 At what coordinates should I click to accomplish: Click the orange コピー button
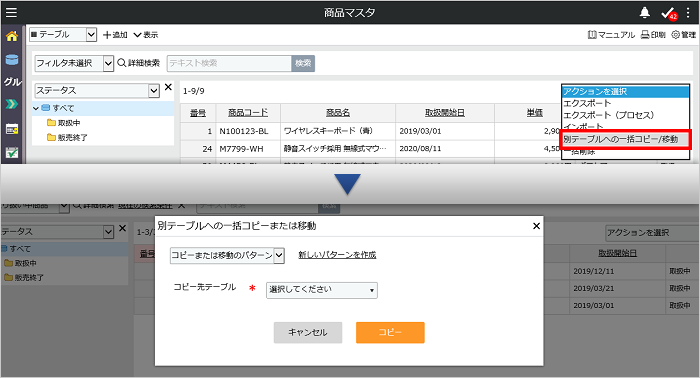click(390, 332)
